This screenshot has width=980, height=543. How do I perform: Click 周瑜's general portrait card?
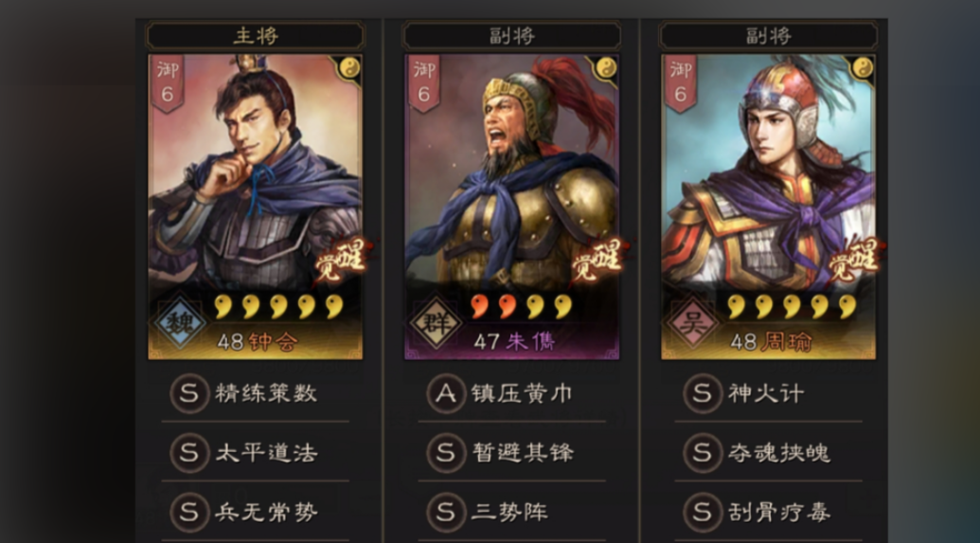tap(768, 208)
